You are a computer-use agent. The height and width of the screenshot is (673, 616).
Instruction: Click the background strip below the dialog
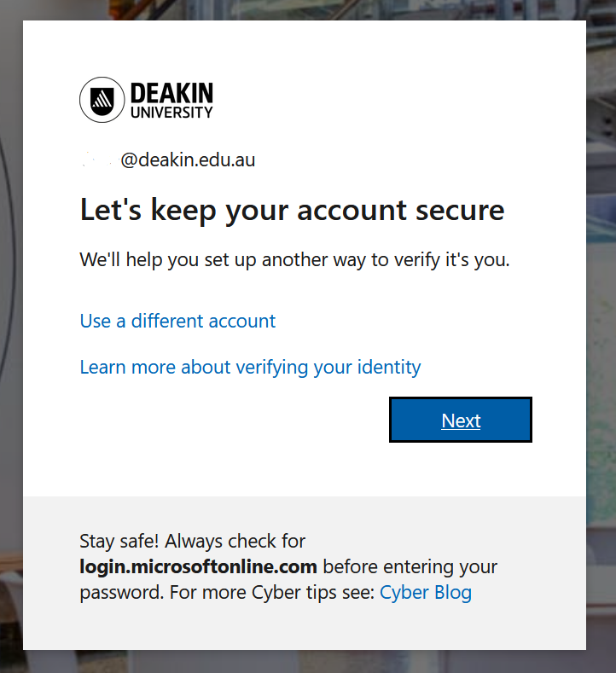pos(308,661)
